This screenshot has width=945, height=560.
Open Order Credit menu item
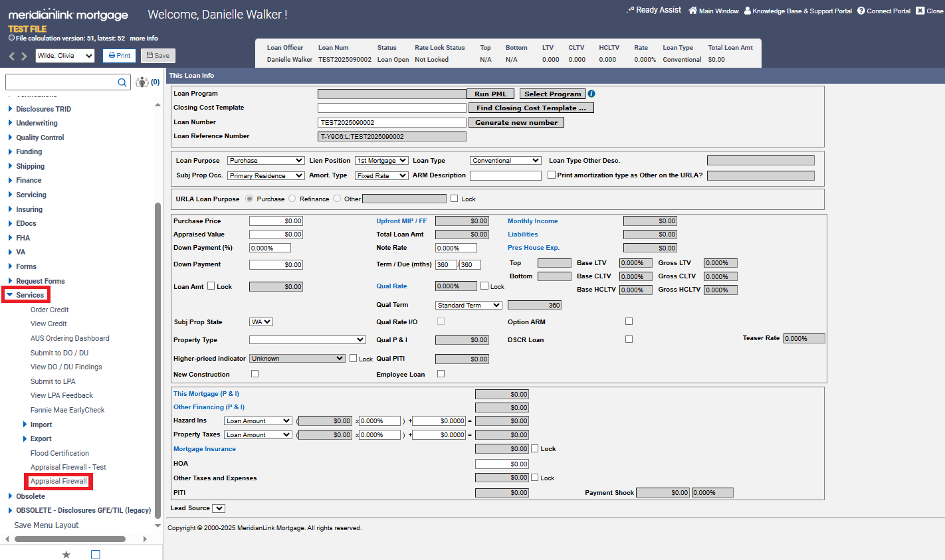pos(50,310)
